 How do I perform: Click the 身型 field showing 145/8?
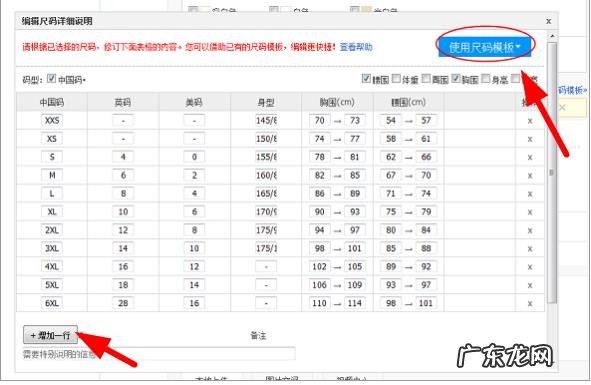point(266,120)
